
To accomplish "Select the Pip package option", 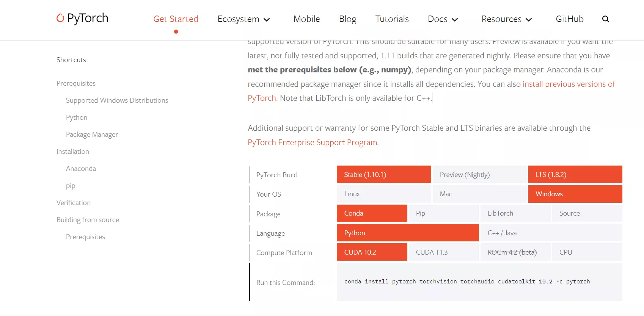I will click(443, 213).
